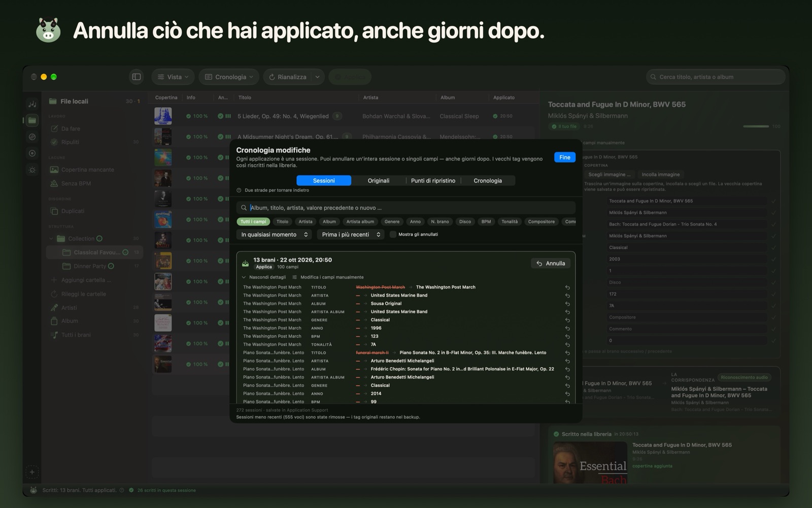Switch to the Cronologia tab in dialog
The width and height of the screenshot is (812, 508).
pyautogui.click(x=488, y=180)
